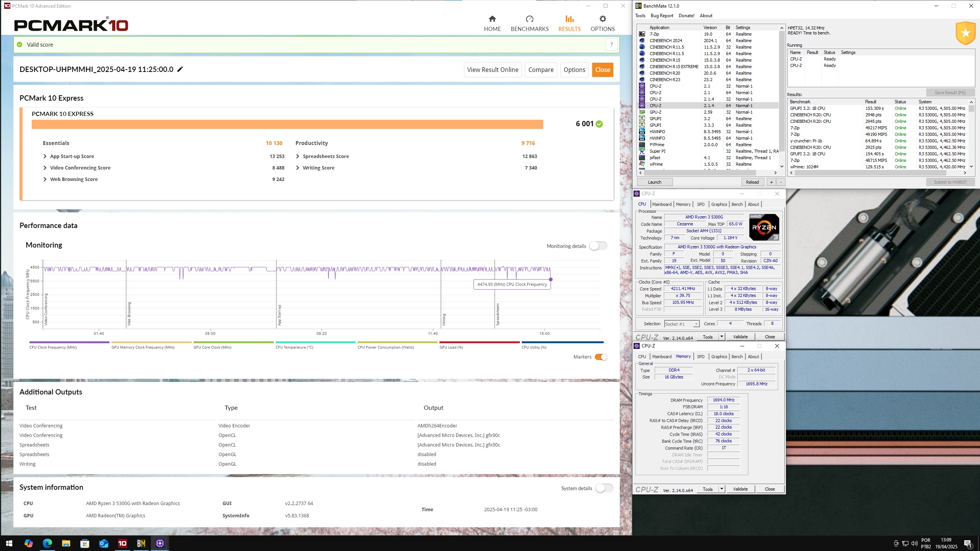Screen dimensions: 980x551
Task: Open Tools dropdown arrow in upper CPU-Z
Action: tap(722, 337)
